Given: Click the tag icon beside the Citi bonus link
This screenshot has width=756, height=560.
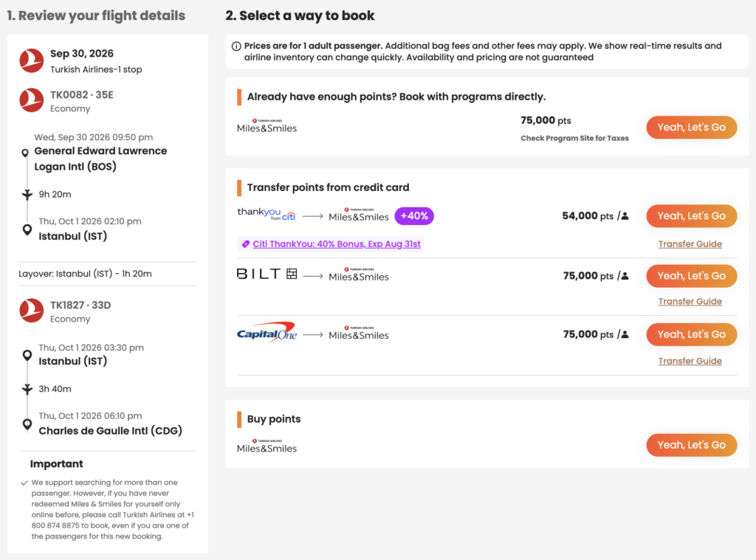Looking at the screenshot, I should 245,244.
